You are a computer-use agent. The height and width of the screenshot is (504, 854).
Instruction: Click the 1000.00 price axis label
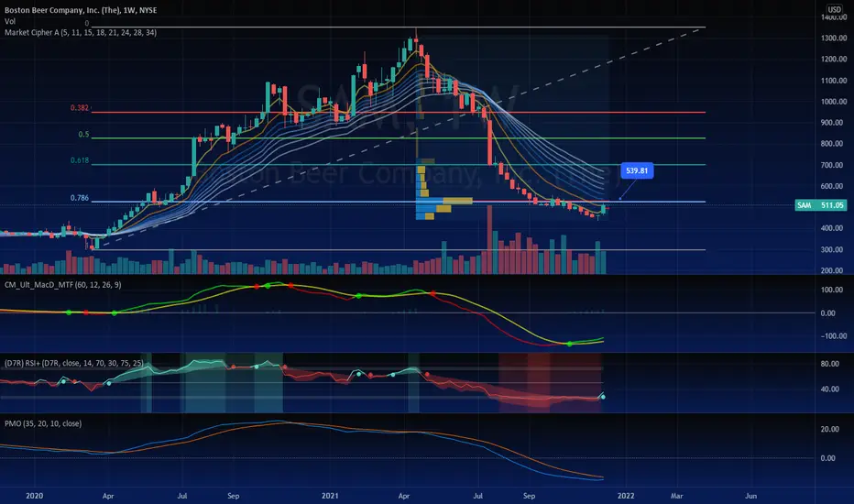[834, 102]
